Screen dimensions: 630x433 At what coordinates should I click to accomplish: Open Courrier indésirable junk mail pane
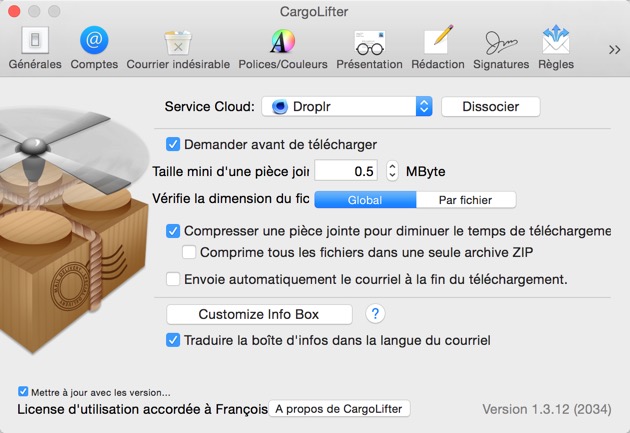[x=178, y=47]
